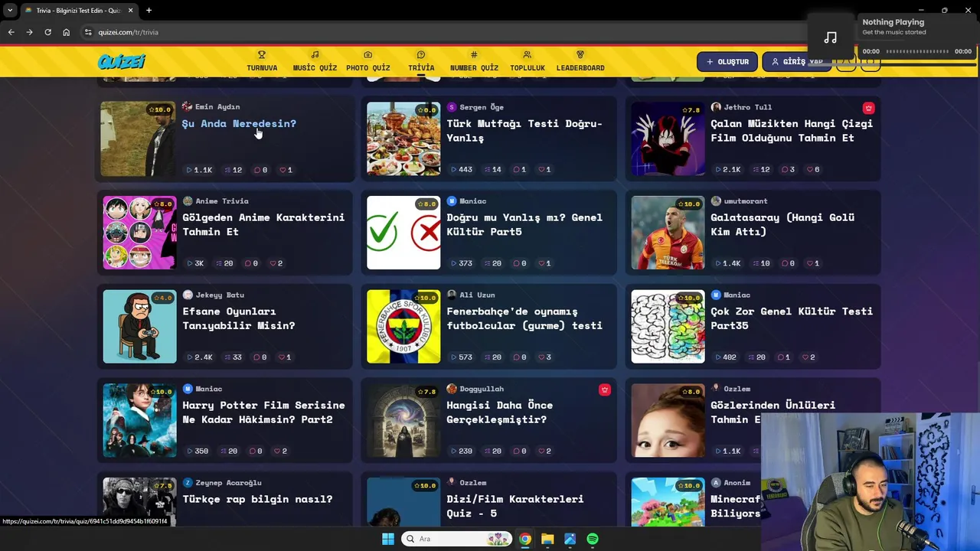980x551 pixels.
Task: Click red badge icon on Doggyullah card
Action: click(604, 390)
